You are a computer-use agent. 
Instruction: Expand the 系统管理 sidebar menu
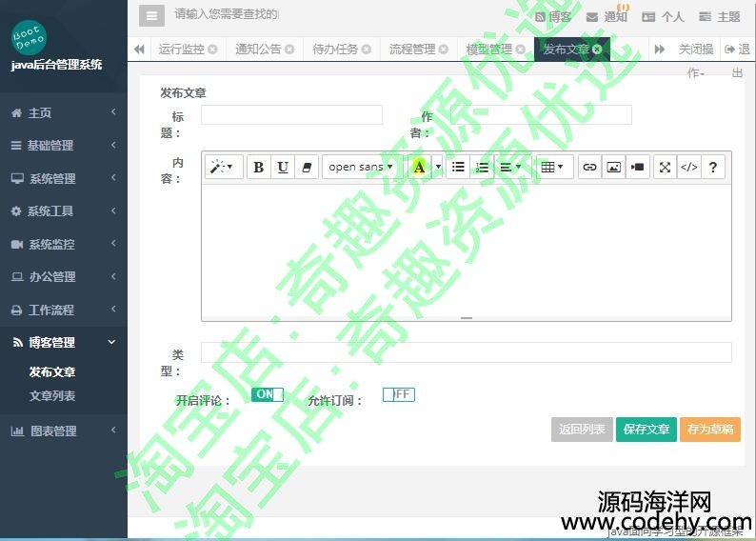pyautogui.click(x=64, y=178)
